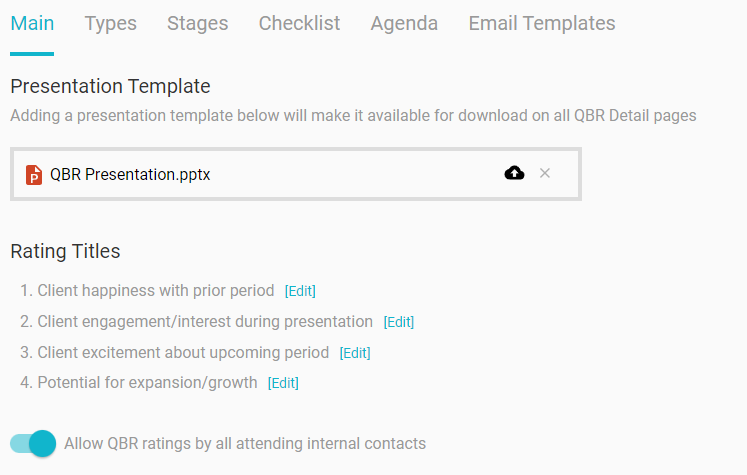Click the 'Client excitement about upcoming period' text
Image resolution: width=747 pixels, height=475 pixels.
[x=183, y=353]
